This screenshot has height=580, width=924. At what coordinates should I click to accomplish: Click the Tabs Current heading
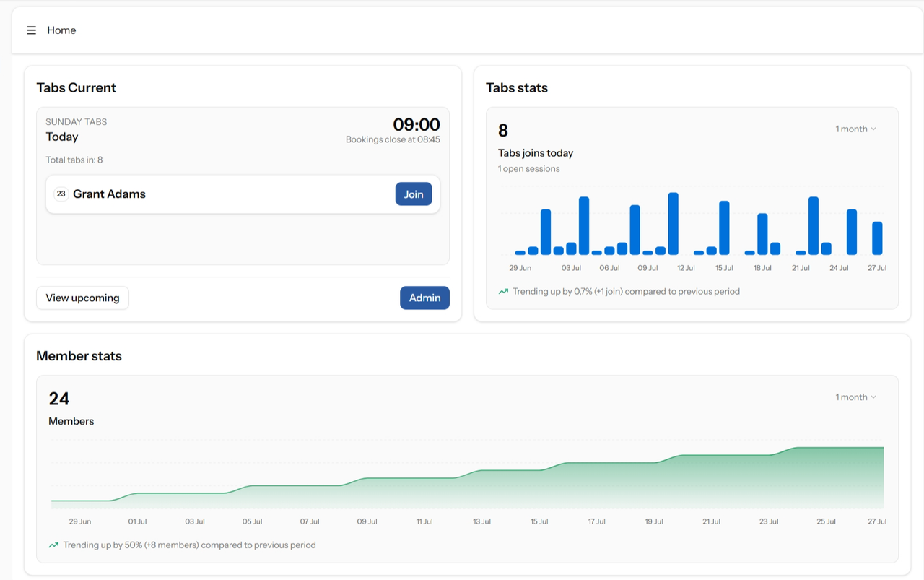(77, 87)
